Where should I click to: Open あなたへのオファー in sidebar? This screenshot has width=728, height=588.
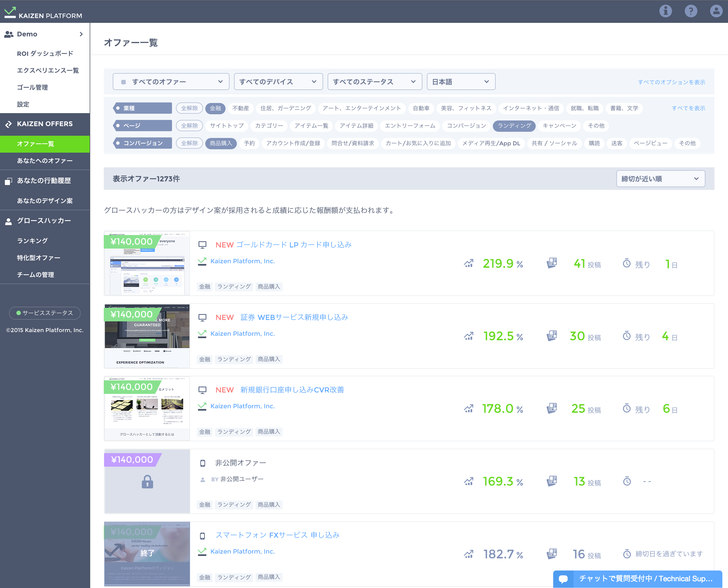45,161
